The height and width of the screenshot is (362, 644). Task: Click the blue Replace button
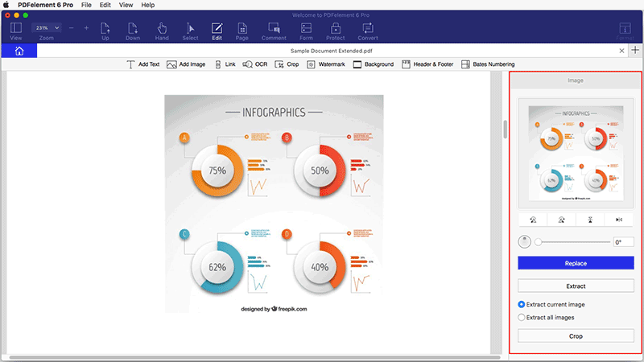576,263
